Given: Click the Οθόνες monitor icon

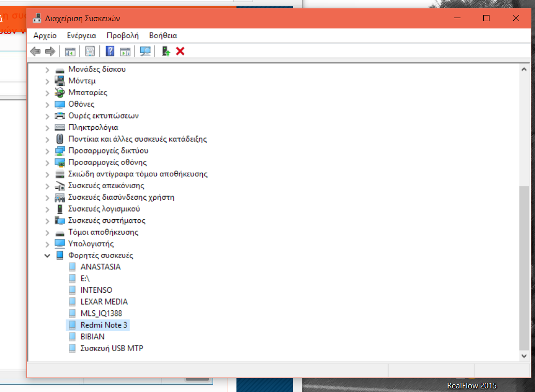Looking at the screenshot, I should pyautogui.click(x=60, y=104).
